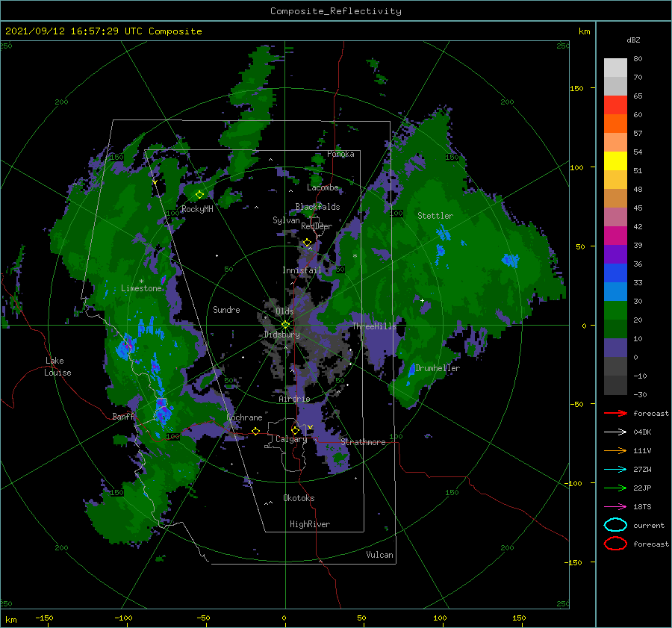Click the orange 111V arrow in the legend
The height and width of the screenshot is (628, 672).
point(615,450)
